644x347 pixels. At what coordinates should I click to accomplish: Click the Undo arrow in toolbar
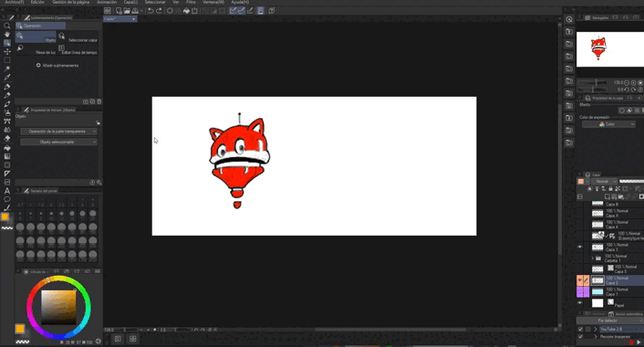pos(151,11)
